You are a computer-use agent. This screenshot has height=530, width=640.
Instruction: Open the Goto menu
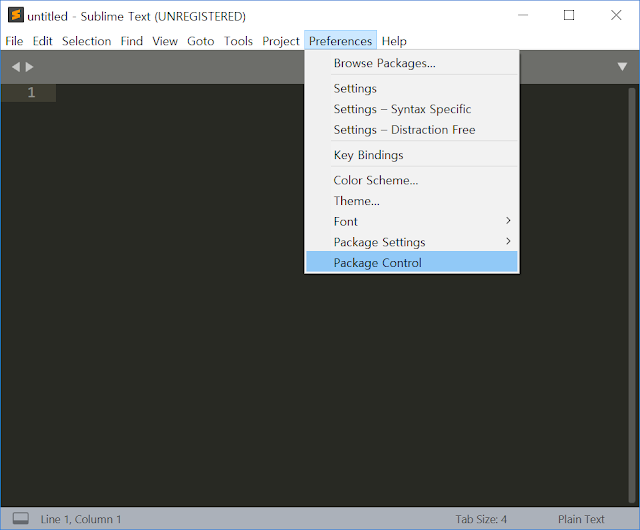click(x=200, y=41)
